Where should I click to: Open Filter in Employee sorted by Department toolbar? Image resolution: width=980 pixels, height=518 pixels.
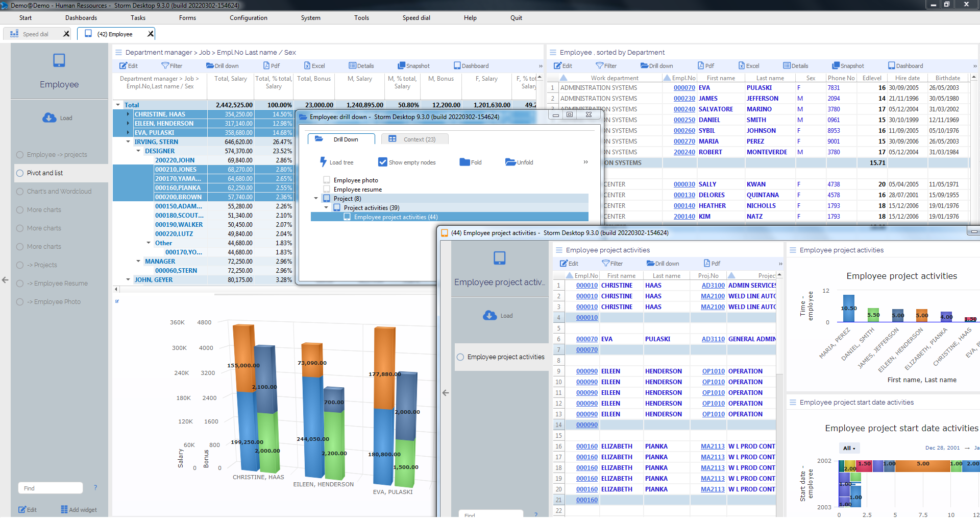(x=606, y=66)
